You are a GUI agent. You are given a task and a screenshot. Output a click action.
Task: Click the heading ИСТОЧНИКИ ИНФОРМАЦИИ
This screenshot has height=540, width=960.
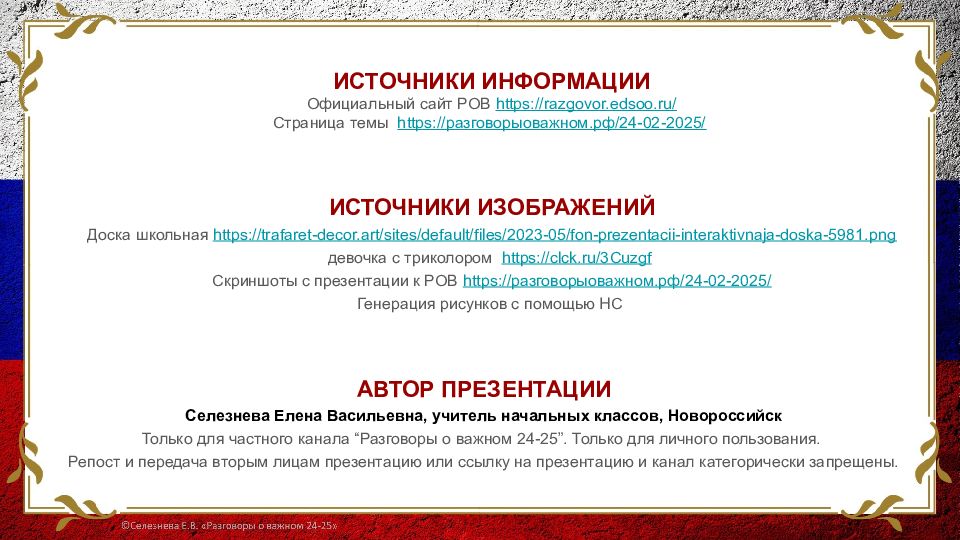click(492, 81)
